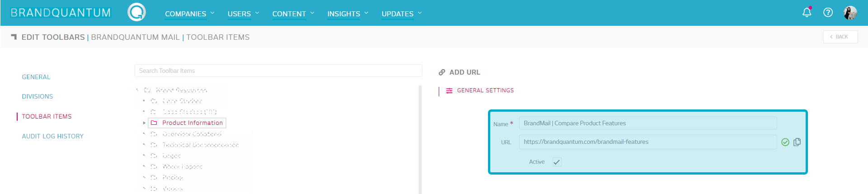This screenshot has height=194, width=868.
Task: Expand the White Papers folder arrow
Action: pos(144,166)
